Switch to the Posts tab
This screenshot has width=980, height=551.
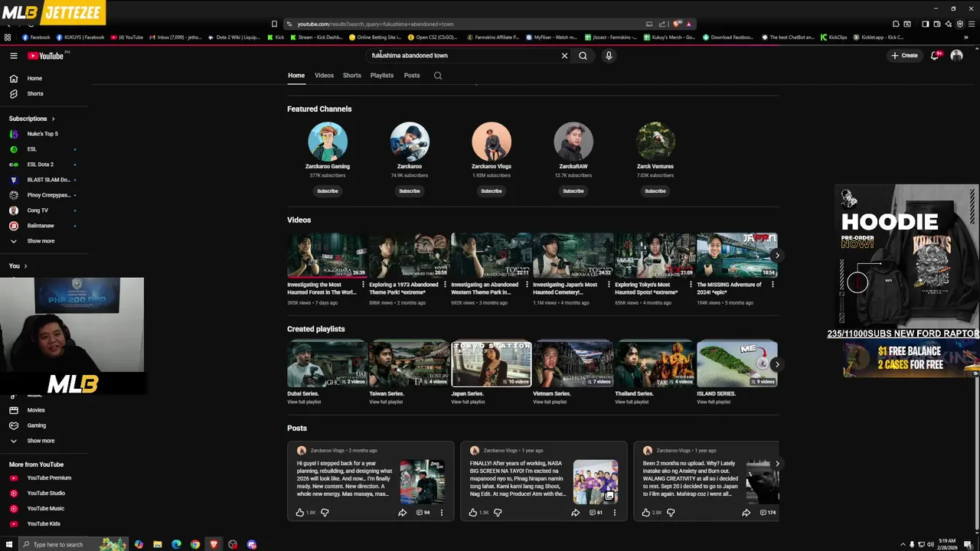pos(412,76)
